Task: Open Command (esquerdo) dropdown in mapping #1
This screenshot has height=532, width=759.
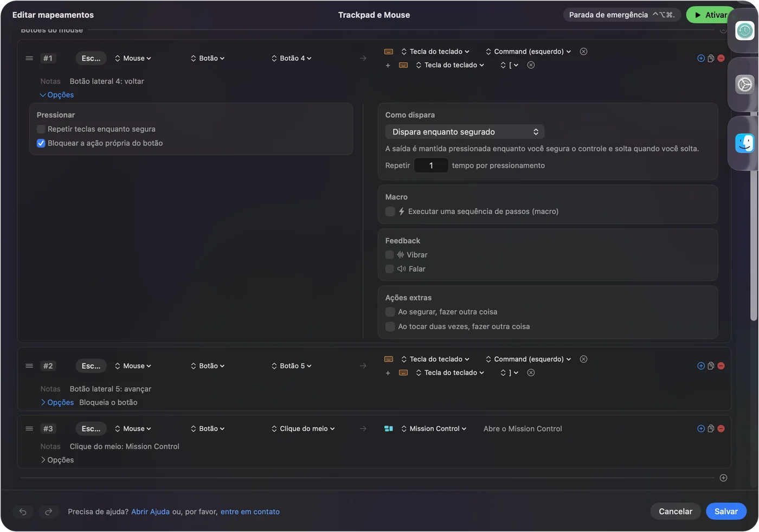Action: point(528,52)
